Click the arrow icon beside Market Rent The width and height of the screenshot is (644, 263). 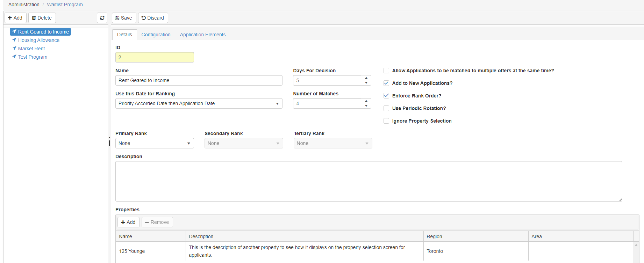[14, 48]
